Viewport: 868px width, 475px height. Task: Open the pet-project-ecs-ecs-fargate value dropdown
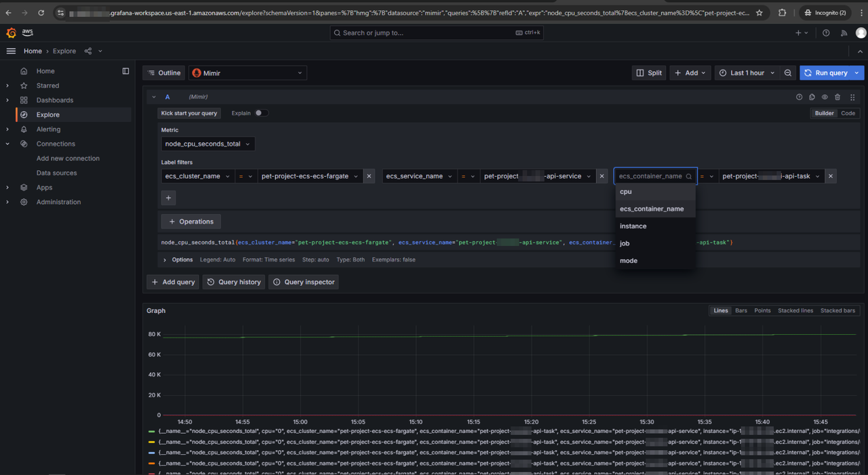[x=311, y=176]
